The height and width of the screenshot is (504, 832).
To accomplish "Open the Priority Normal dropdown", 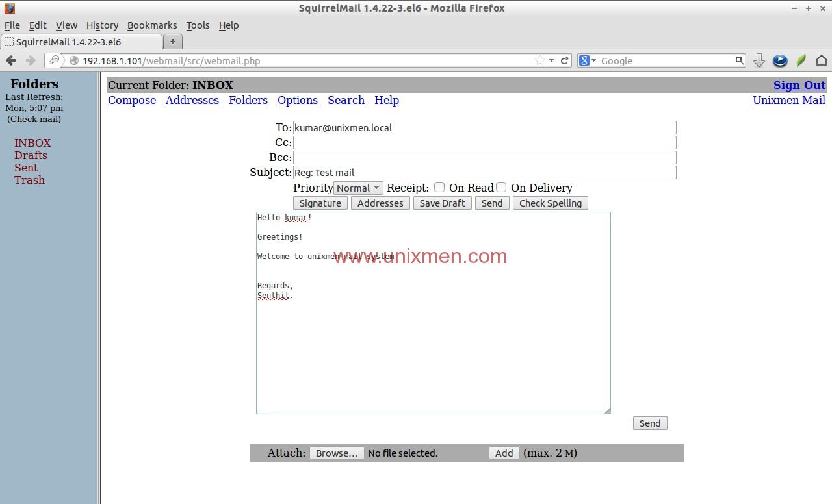I will [x=358, y=188].
